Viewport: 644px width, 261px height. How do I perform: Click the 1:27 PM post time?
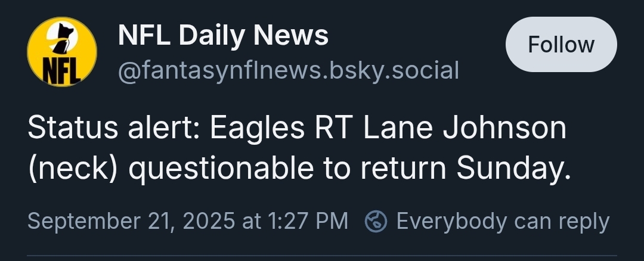[x=307, y=221]
